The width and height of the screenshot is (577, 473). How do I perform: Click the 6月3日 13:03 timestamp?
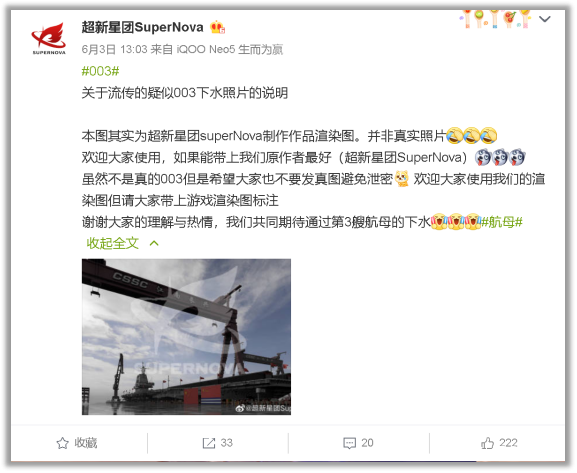(114, 49)
